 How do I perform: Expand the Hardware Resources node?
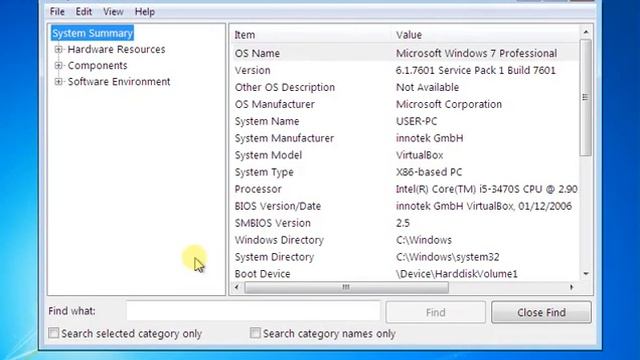[x=58, y=49]
